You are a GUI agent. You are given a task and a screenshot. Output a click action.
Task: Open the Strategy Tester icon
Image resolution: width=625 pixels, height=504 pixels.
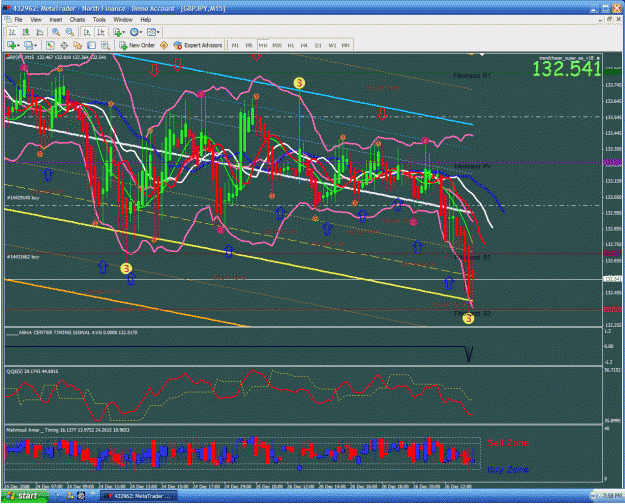(x=105, y=45)
